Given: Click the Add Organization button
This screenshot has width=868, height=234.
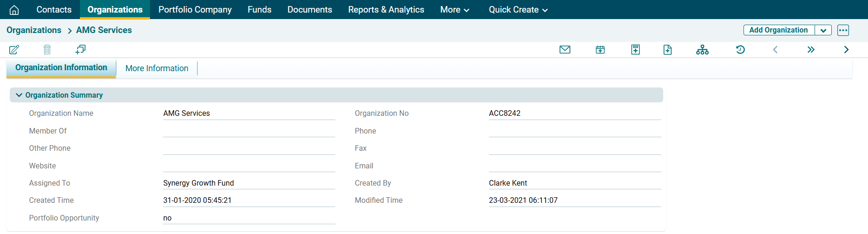Looking at the screenshot, I should tap(778, 30).
